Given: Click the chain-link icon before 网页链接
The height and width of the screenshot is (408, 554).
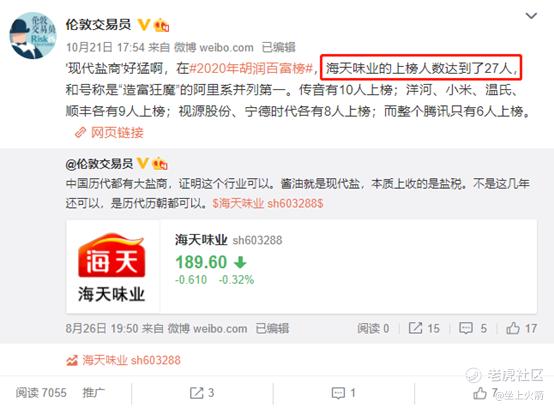Looking at the screenshot, I should [x=80, y=132].
